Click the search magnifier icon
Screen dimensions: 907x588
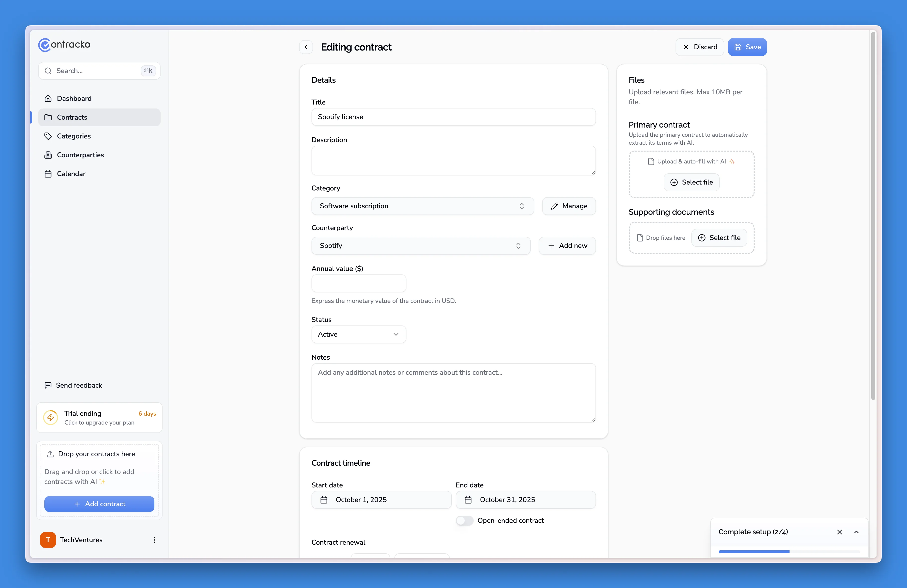click(x=48, y=71)
